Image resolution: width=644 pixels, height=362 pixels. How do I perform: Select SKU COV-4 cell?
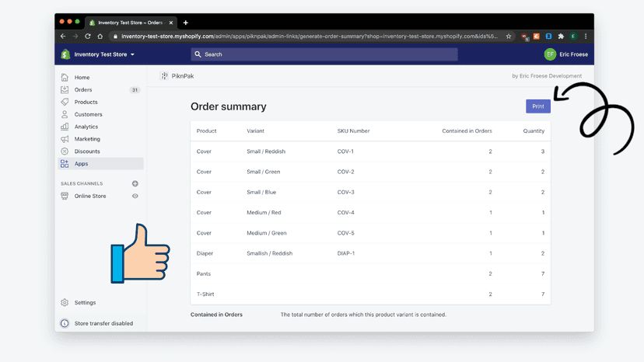[x=345, y=213]
